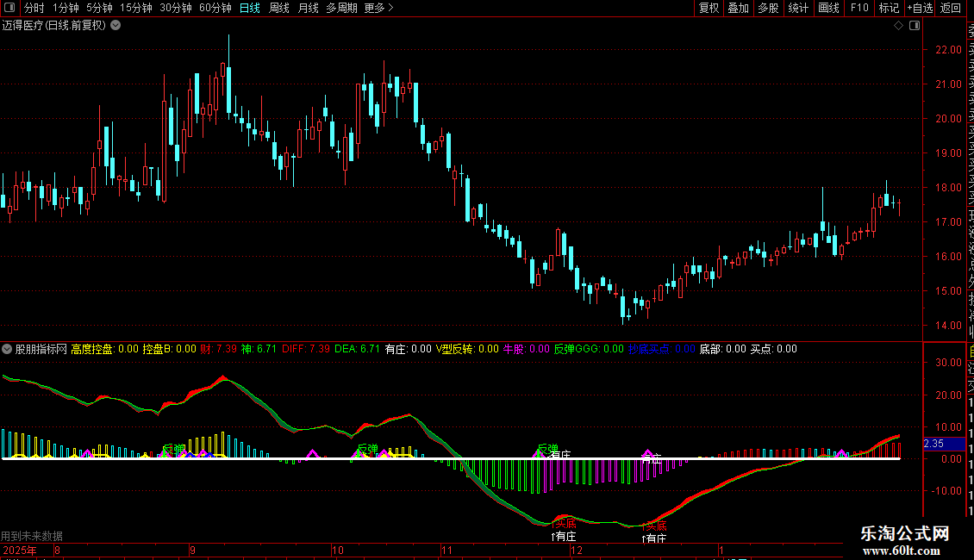
Task: Switch chart to 周线 weekly period
Action: pos(278,8)
